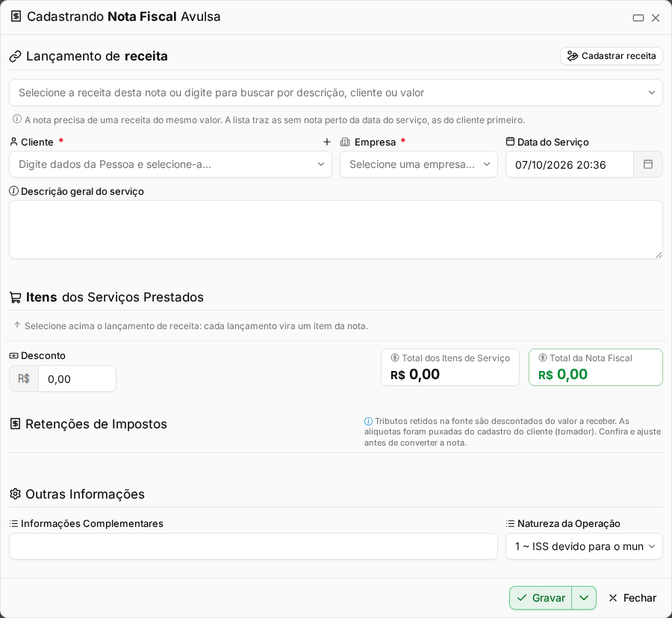Viewport: 672px width, 618px height.
Task: Click the calendar icon beside the Data do Serviço label
Action: coord(510,142)
